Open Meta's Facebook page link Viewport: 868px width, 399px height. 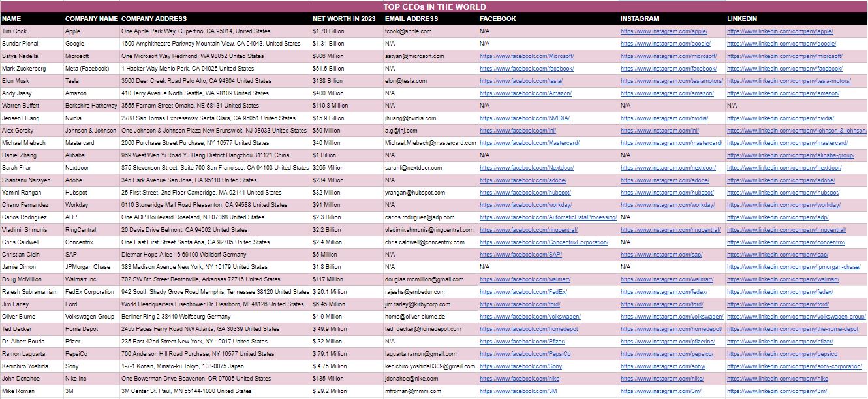click(527, 69)
